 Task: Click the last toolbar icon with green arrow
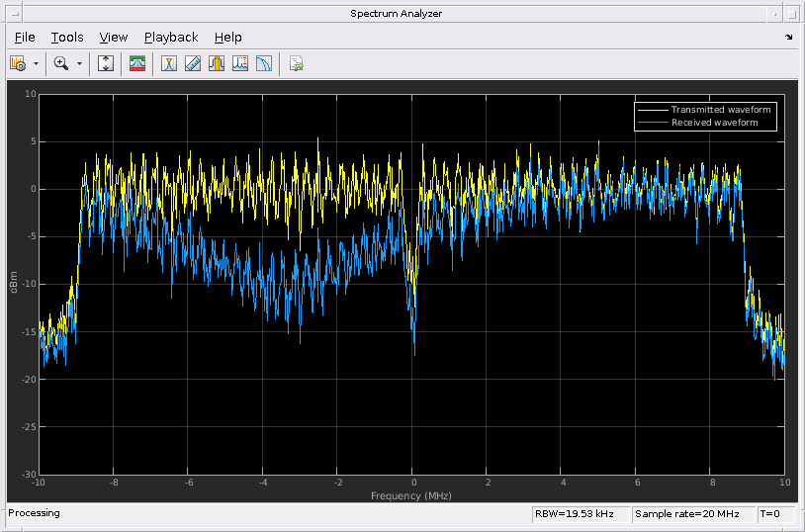[x=296, y=63]
